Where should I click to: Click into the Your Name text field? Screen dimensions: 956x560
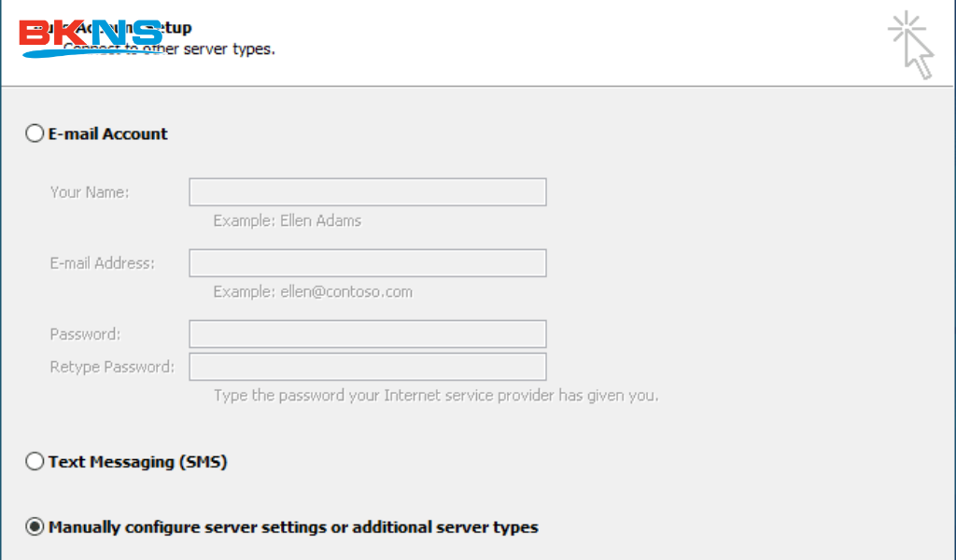coord(367,192)
